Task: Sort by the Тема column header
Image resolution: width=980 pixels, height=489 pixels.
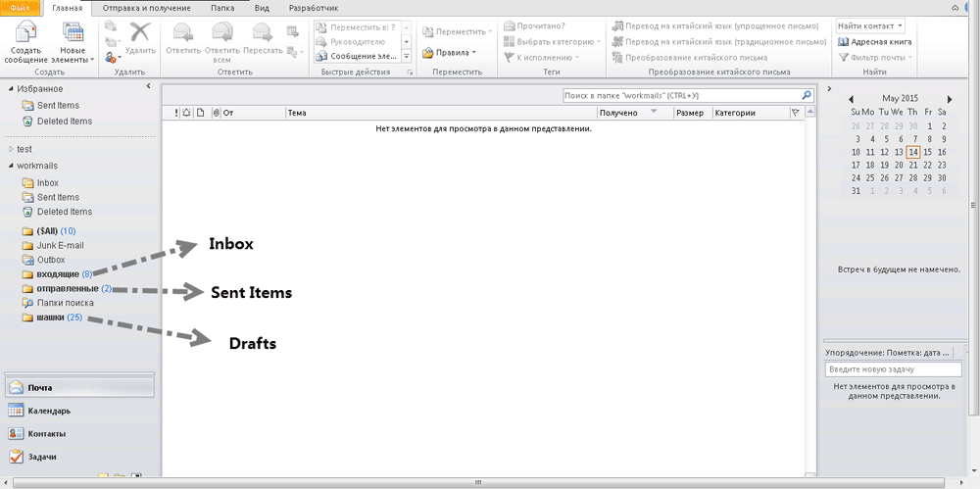Action: [x=441, y=113]
